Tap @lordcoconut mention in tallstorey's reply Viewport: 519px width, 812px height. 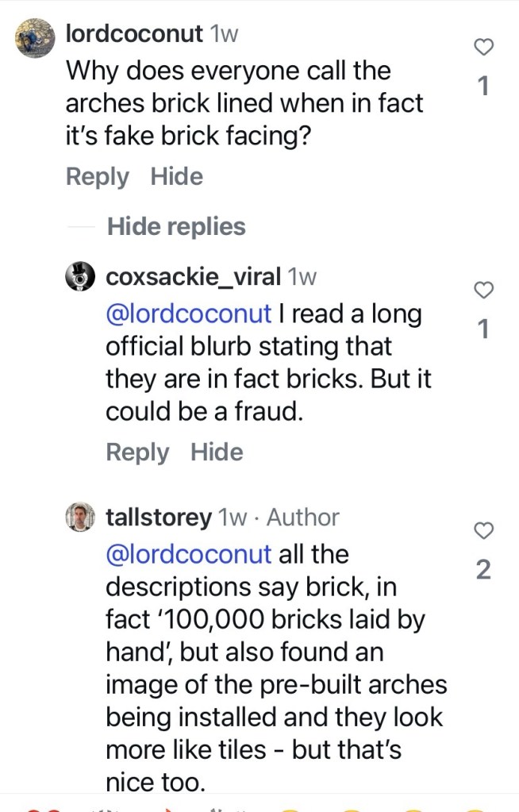(188, 553)
